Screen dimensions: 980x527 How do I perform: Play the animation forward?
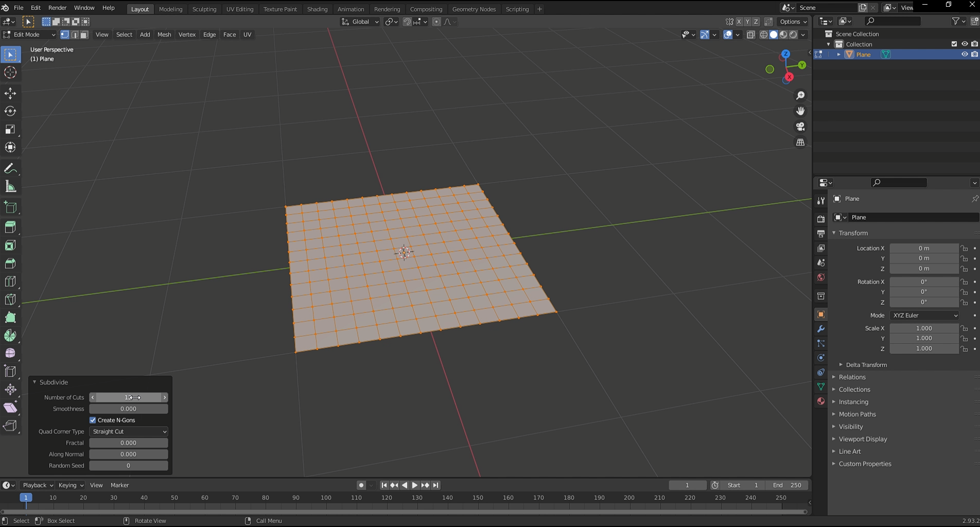(414, 485)
